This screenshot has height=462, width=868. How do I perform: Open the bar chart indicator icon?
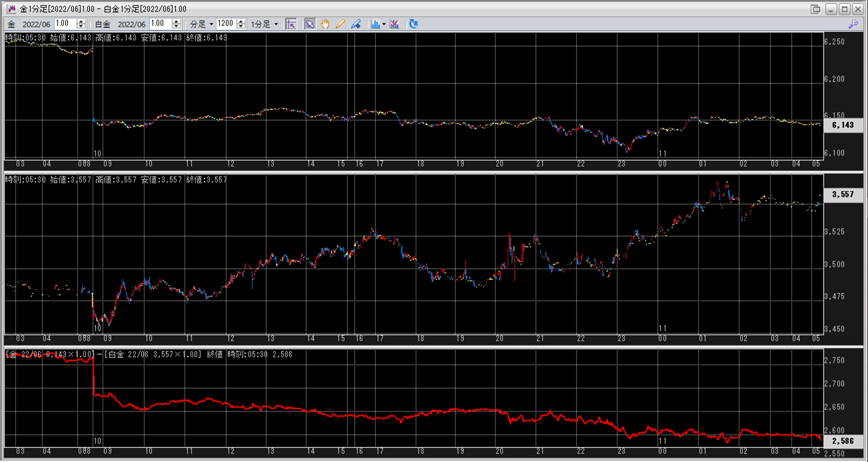[x=375, y=24]
